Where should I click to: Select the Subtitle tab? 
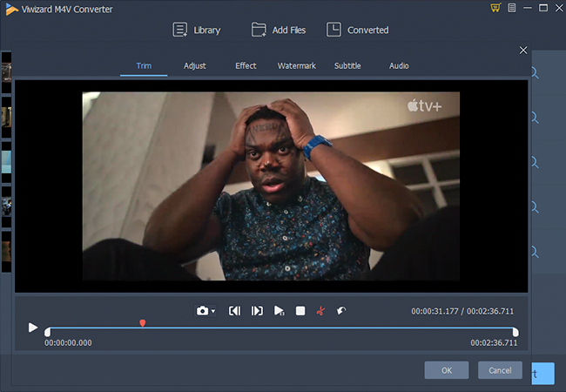(347, 65)
